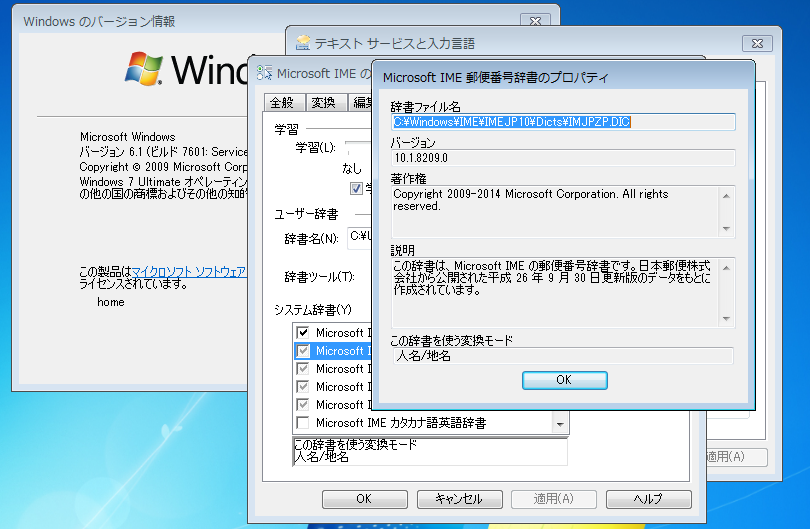Switch to the 全般 tab
This screenshot has height=529, width=810.
282,102
